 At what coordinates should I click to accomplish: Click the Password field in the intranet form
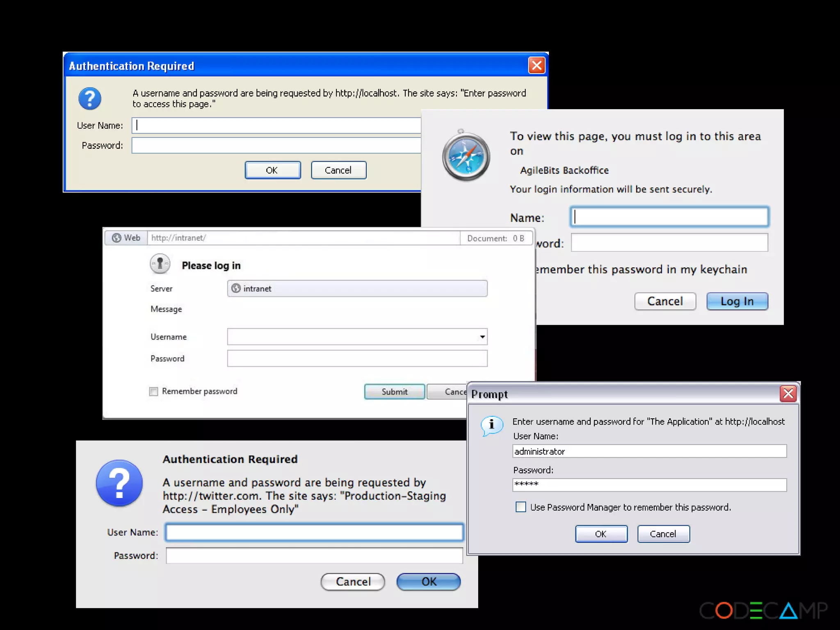pyautogui.click(x=357, y=358)
